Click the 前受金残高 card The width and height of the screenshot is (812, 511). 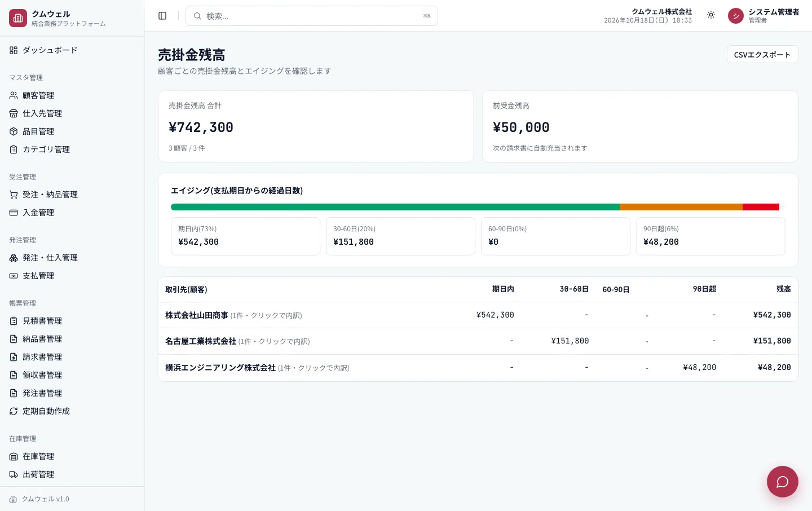click(640, 126)
